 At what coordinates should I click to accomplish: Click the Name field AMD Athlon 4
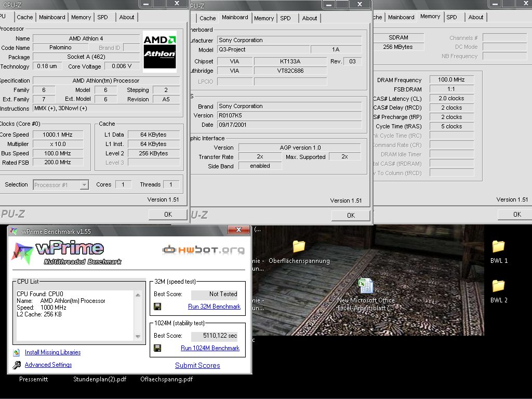(86, 38)
